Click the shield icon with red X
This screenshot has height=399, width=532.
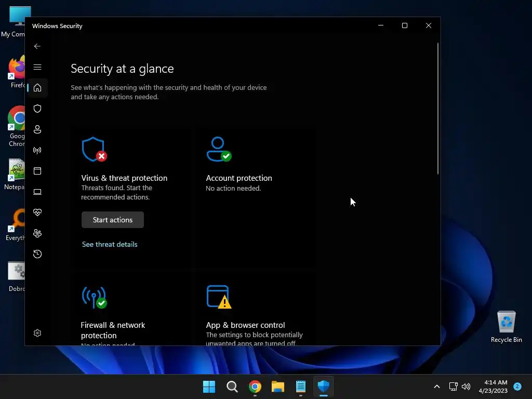click(95, 149)
